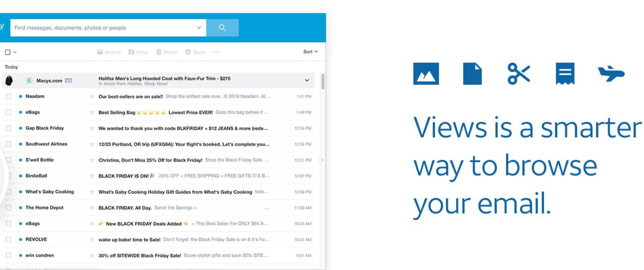Star the eBags Best Selling Bag email
The image size is (644, 270).
click(x=92, y=112)
